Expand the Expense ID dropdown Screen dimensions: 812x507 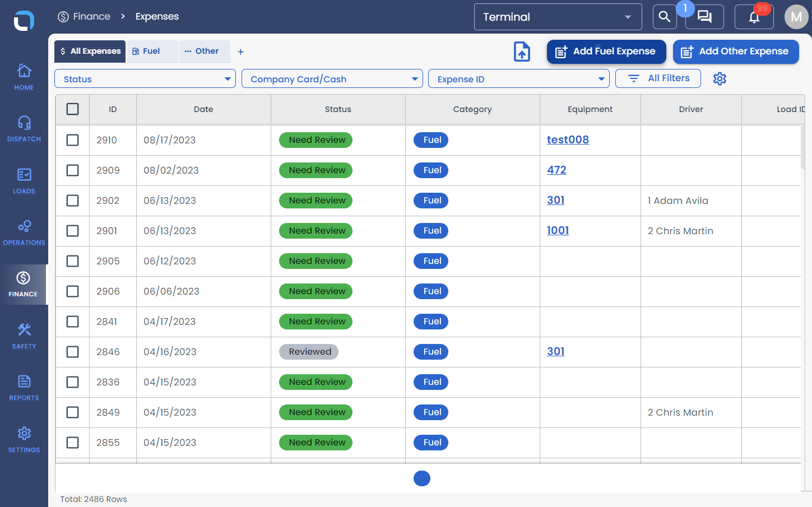coord(519,79)
